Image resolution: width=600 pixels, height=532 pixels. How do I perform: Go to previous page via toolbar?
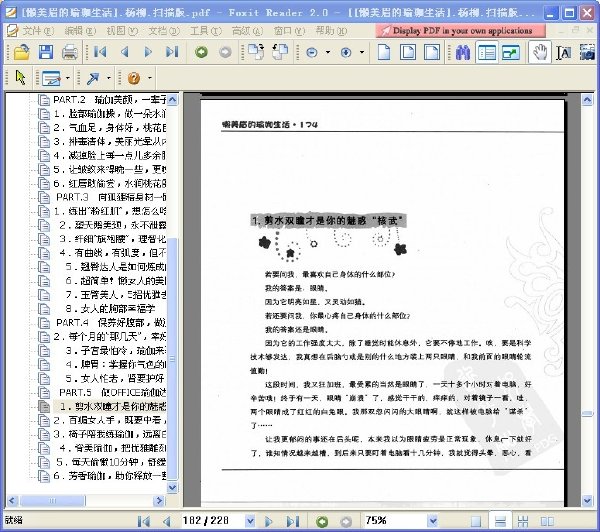pyautogui.click(x=124, y=52)
